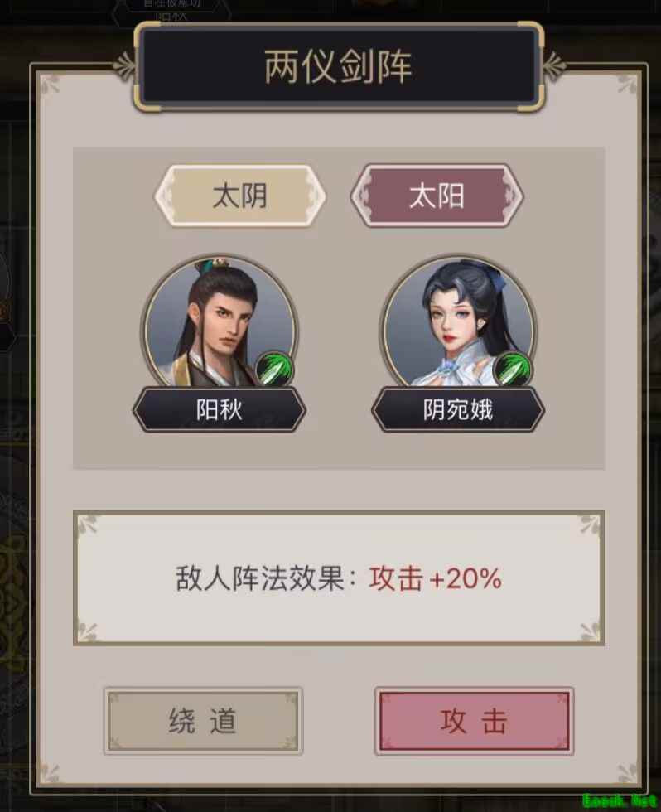Image resolution: width=661 pixels, height=812 pixels.
Task: Click the 阳秋 name plate
Action: coord(220,409)
